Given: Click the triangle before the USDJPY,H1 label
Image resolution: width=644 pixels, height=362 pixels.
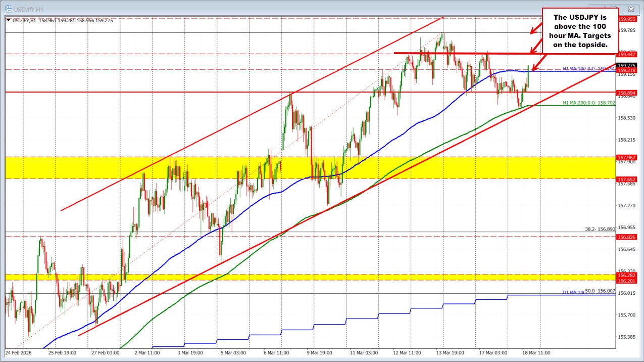Looking at the screenshot, I should pos(8,20).
